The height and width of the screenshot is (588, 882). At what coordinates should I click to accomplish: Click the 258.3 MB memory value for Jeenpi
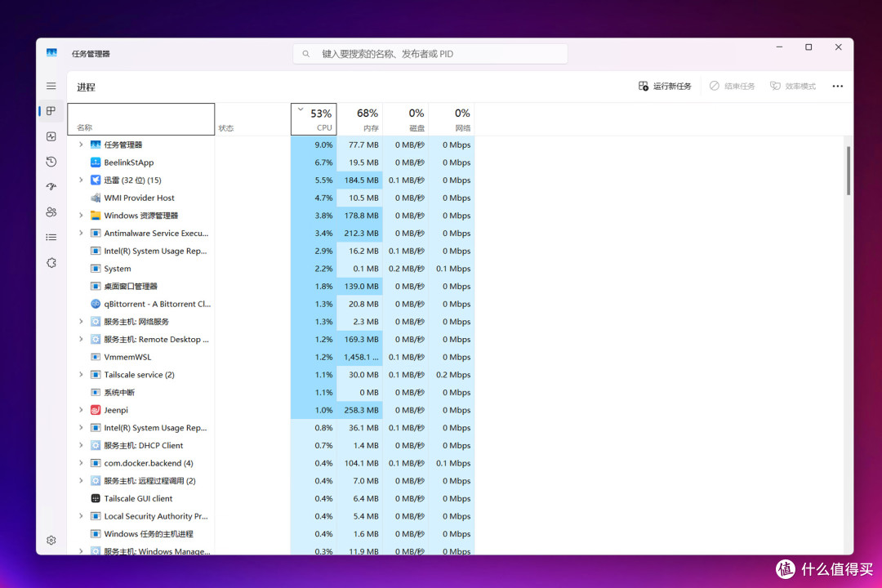pos(361,410)
